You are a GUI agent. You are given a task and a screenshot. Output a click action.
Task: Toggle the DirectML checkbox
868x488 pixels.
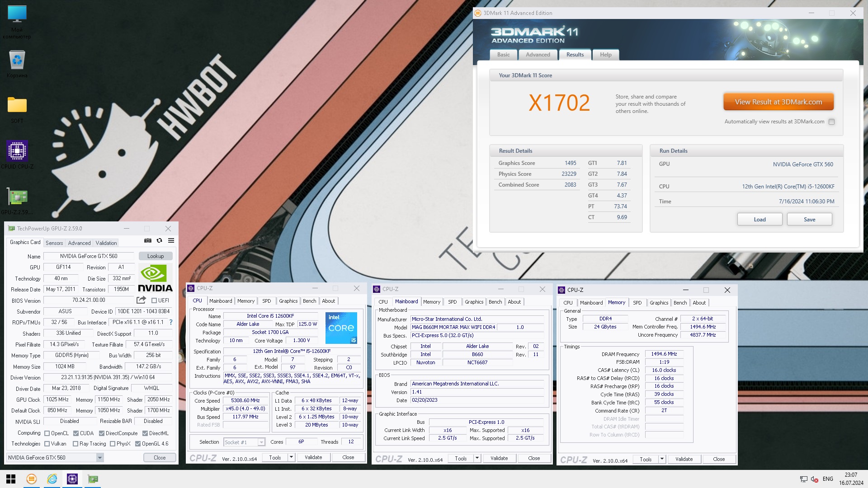(145, 433)
